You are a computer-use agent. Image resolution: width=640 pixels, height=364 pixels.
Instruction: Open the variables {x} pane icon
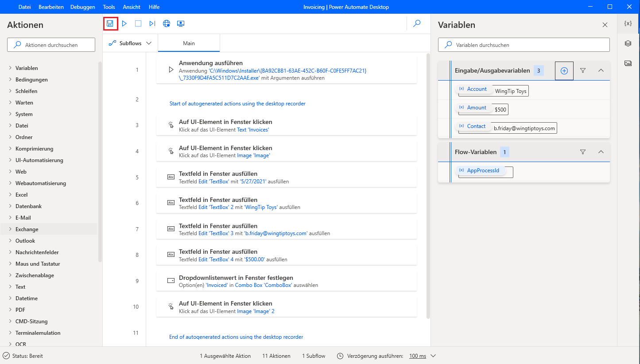coord(628,23)
